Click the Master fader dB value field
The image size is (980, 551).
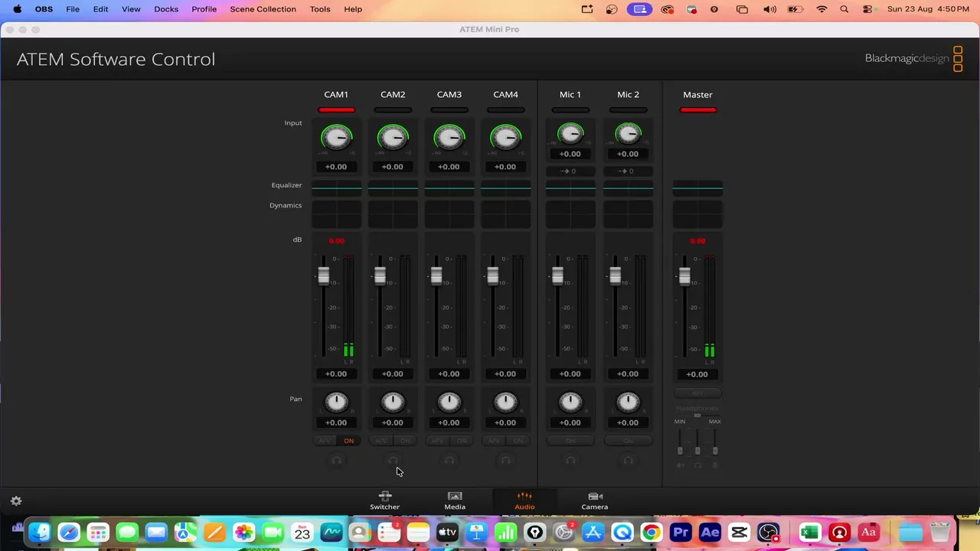click(x=697, y=374)
